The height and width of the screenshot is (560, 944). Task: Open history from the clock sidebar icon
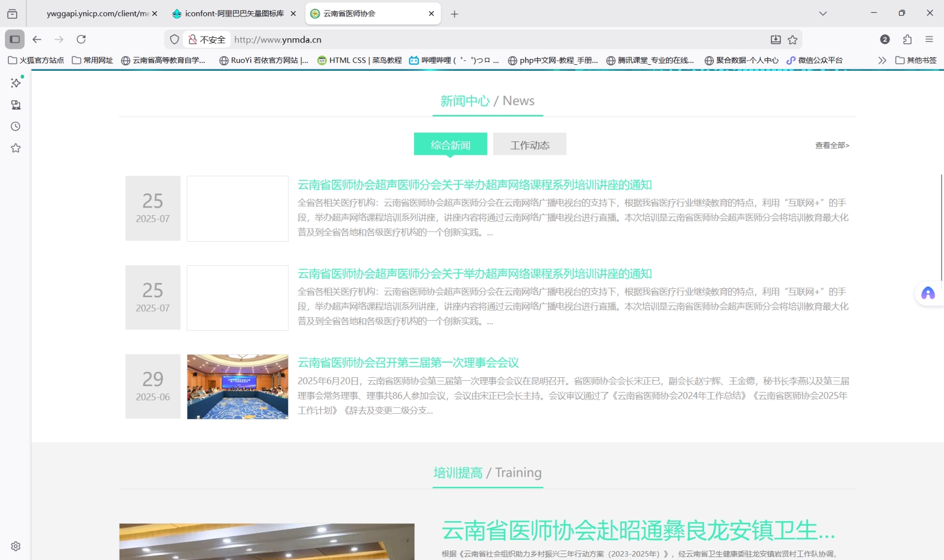tap(15, 126)
